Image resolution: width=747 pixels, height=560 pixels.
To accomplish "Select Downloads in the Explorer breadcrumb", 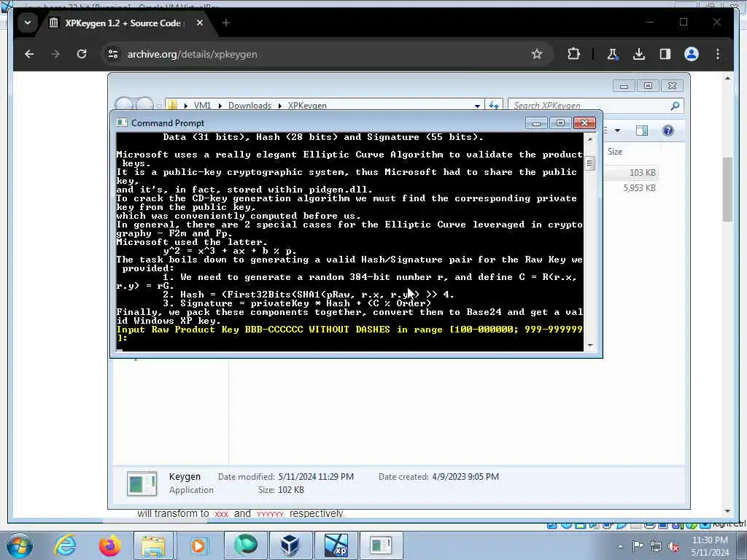I will point(249,106).
